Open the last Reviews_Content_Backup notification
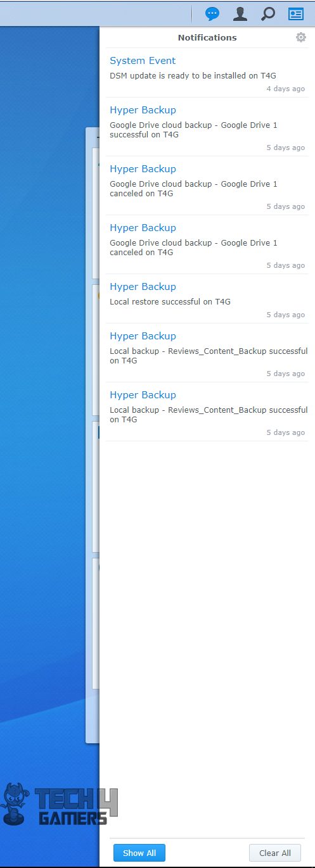This screenshot has height=868, width=315. (207, 412)
